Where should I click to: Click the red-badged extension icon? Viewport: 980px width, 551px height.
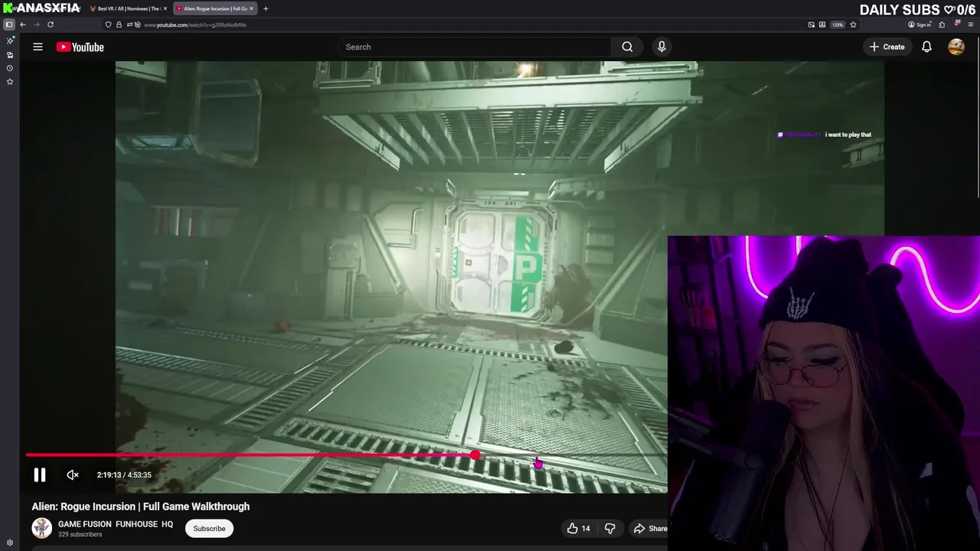957,24
